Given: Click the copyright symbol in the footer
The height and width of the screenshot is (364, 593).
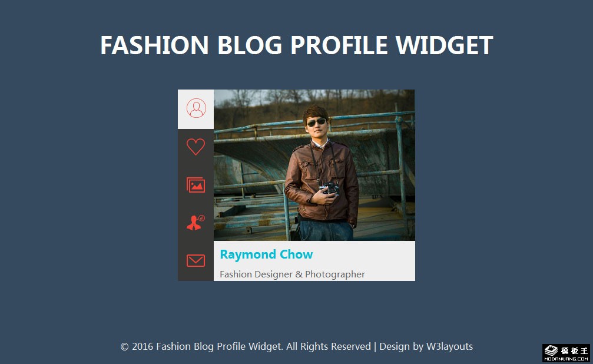Looking at the screenshot, I should 124,346.
